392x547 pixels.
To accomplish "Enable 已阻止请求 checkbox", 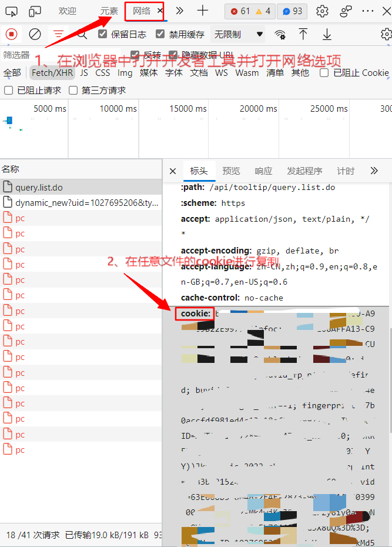I will [8, 91].
